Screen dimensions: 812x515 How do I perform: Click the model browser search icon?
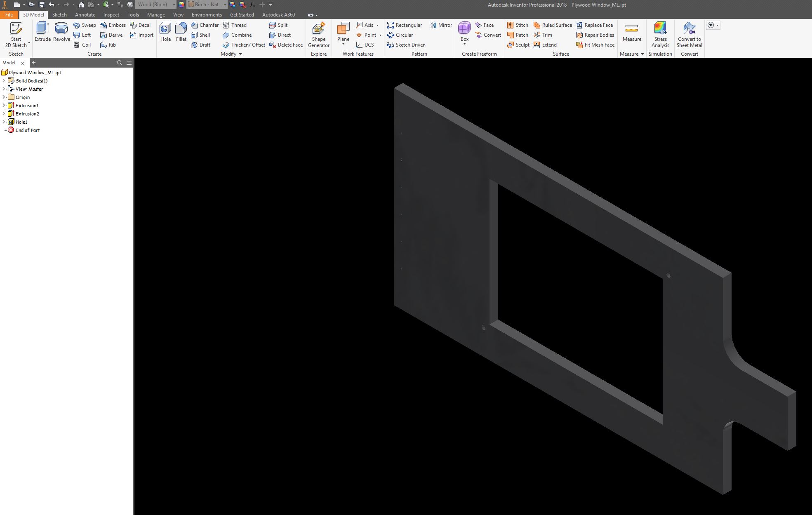point(120,63)
